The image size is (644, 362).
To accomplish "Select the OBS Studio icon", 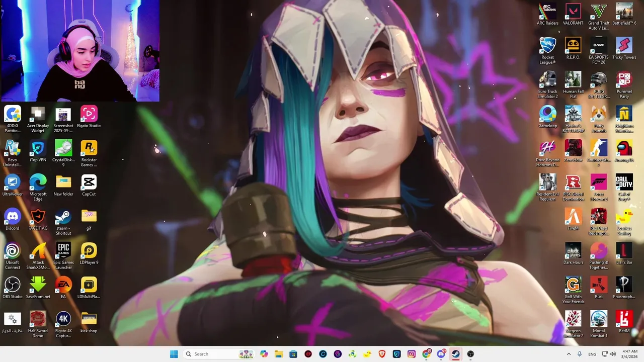I will (12, 288).
